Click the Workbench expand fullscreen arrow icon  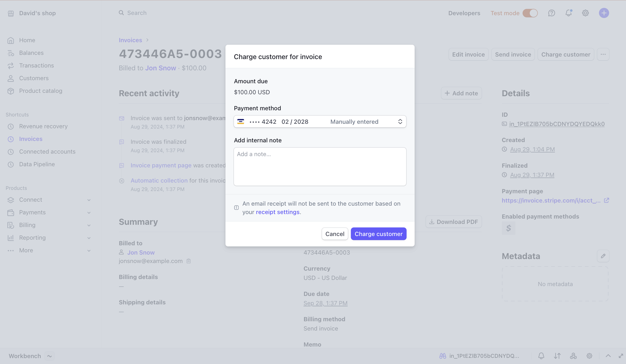(621, 356)
